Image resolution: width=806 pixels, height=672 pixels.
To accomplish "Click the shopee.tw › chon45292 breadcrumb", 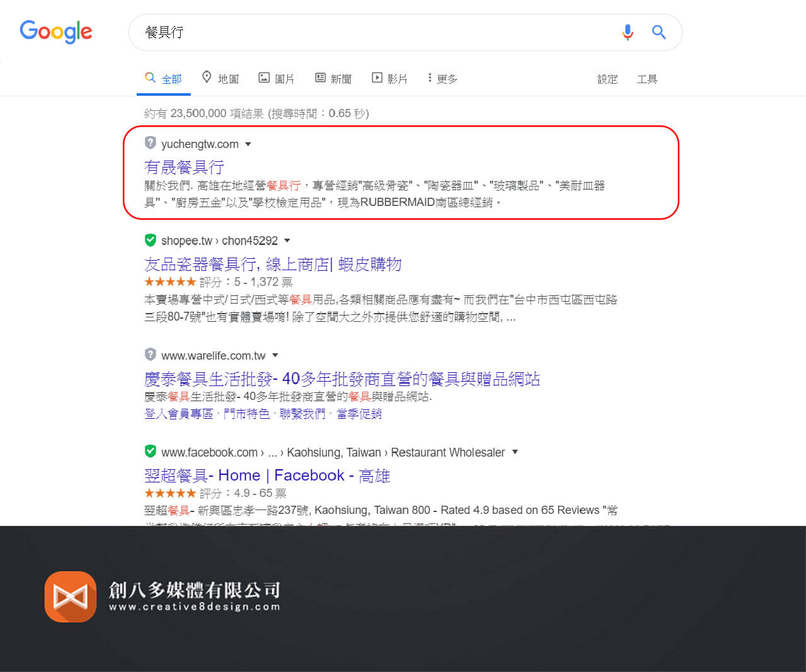I will [x=219, y=241].
